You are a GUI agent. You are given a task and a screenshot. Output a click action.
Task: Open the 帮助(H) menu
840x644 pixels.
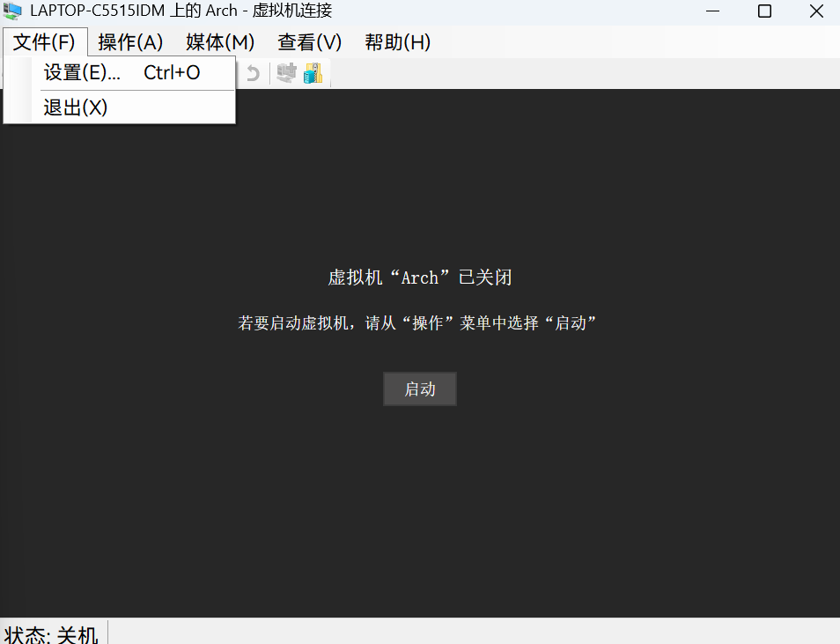[x=397, y=42]
